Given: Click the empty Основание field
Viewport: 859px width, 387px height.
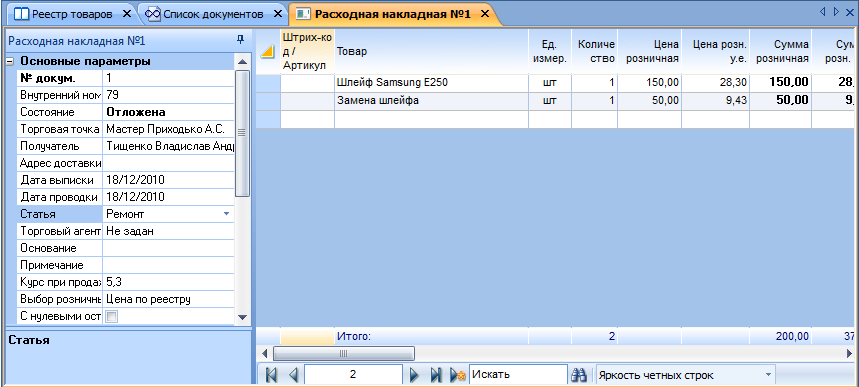Looking at the screenshot, I should (x=168, y=248).
